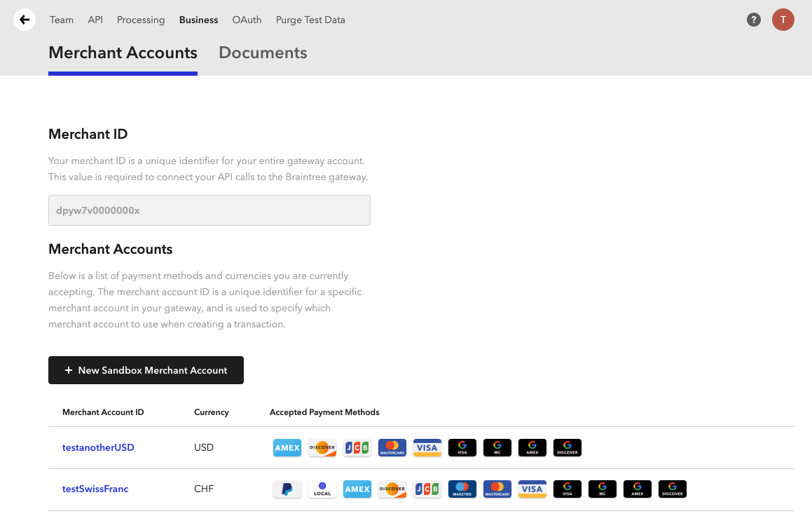Switch to the Documents tab
This screenshot has height=523, width=812.
coord(263,53)
